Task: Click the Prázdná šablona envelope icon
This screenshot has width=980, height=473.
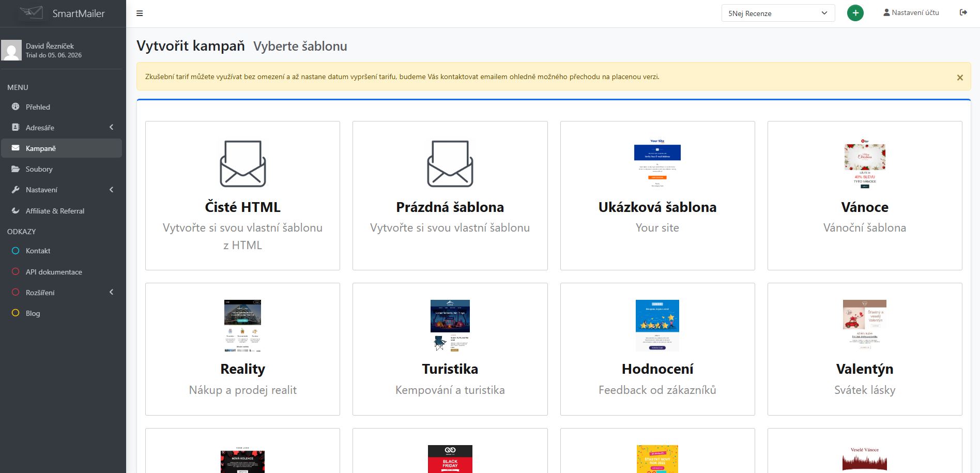Action: [x=450, y=163]
